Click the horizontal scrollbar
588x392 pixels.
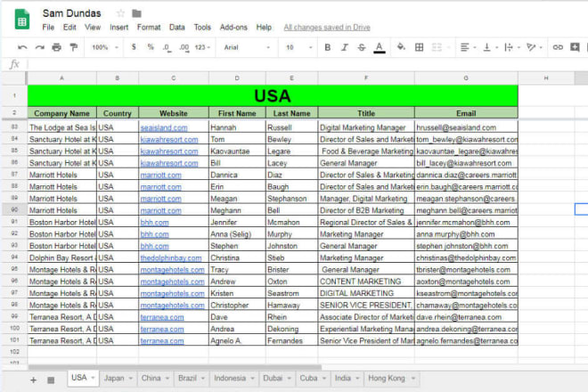pyautogui.click(x=175, y=367)
